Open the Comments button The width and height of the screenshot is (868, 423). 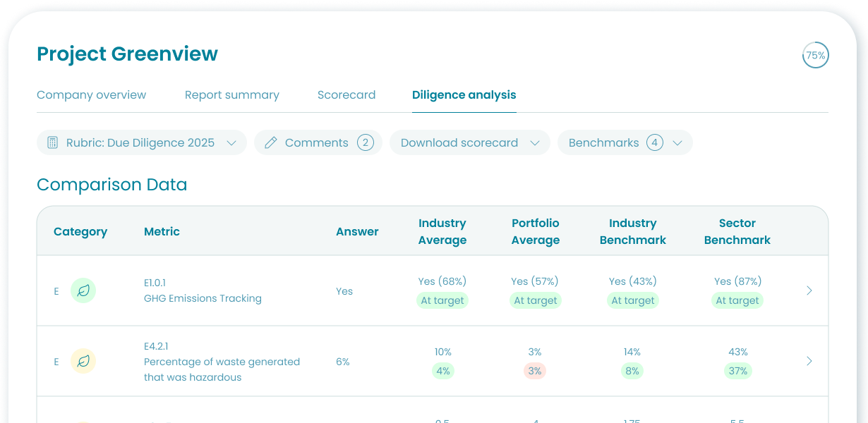pos(318,142)
